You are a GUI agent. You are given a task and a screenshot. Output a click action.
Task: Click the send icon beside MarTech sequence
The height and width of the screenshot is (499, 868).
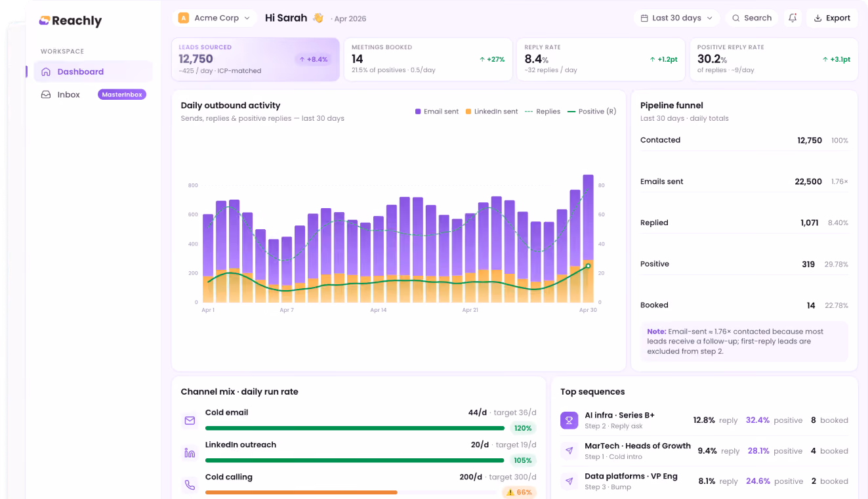coord(569,451)
